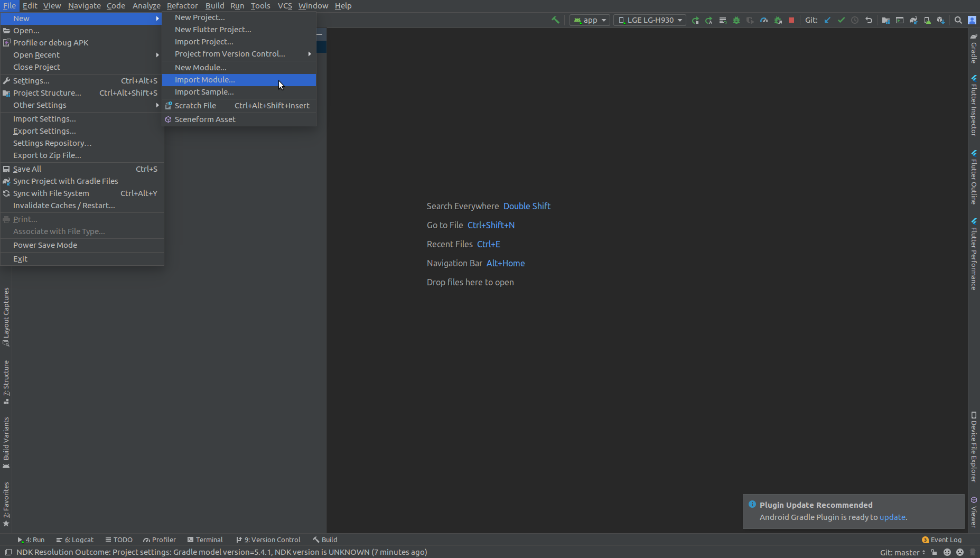Open the TODO tool window button
Viewport: 980px width, 558px height.
coord(119,540)
